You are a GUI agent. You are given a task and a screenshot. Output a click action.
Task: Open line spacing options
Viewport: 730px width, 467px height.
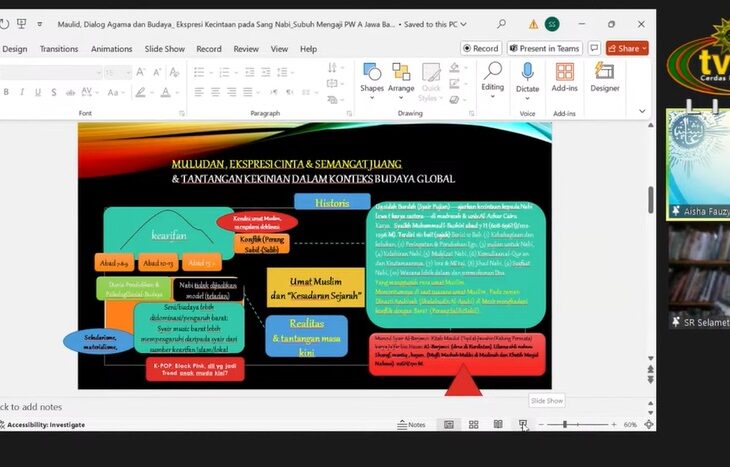[x=282, y=72]
